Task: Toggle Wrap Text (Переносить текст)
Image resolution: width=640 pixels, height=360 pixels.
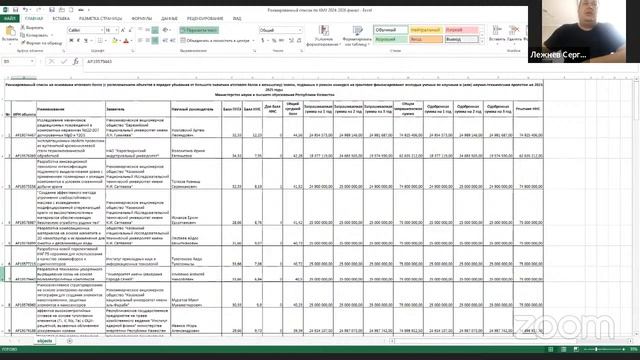Action: coord(199,30)
